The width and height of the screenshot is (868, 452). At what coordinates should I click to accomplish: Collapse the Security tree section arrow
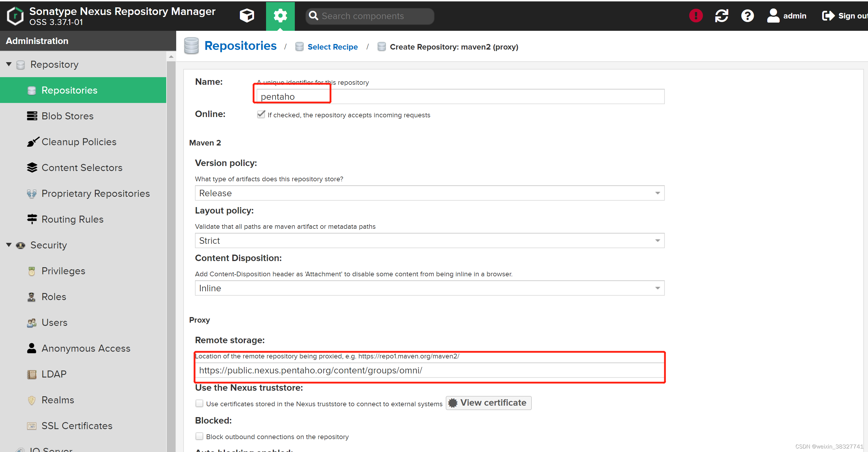(x=9, y=245)
